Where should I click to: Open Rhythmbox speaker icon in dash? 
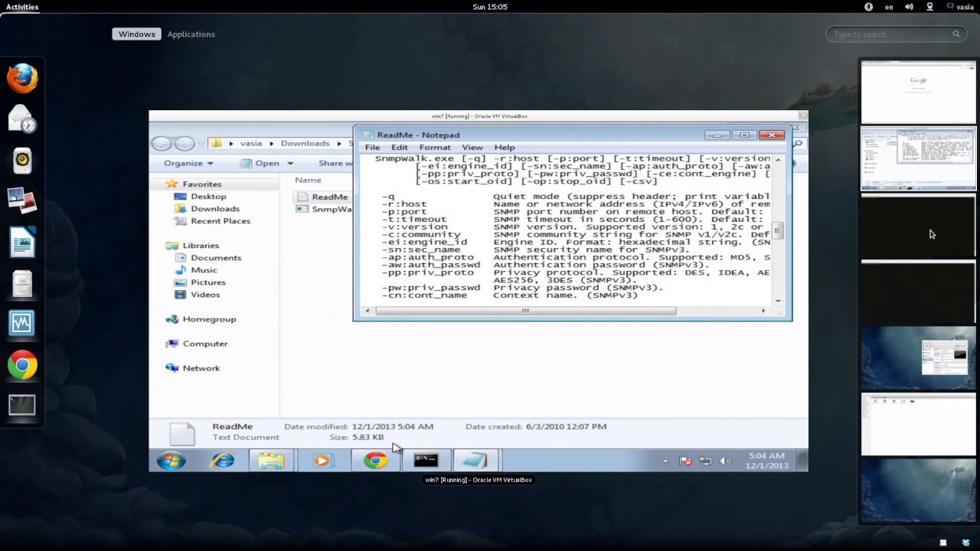pos(22,159)
